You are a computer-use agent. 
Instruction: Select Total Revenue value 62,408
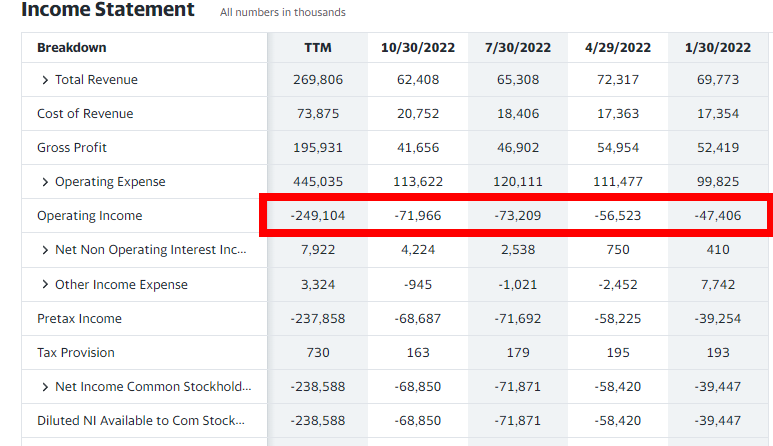coord(418,80)
